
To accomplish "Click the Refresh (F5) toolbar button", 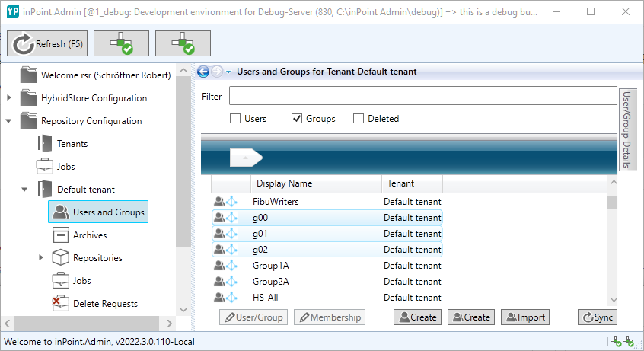I will click(47, 44).
